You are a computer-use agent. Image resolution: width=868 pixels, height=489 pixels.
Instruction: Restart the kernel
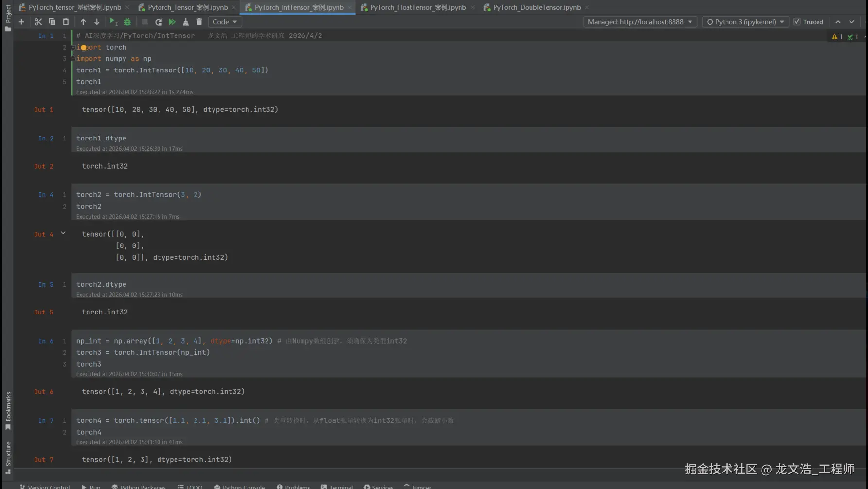159,22
